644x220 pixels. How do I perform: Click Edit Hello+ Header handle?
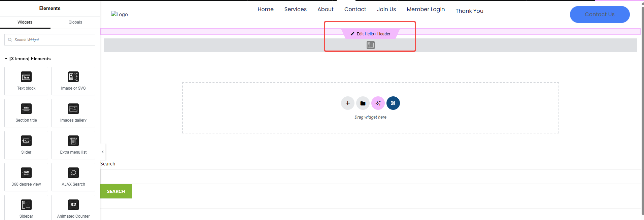[x=370, y=34]
